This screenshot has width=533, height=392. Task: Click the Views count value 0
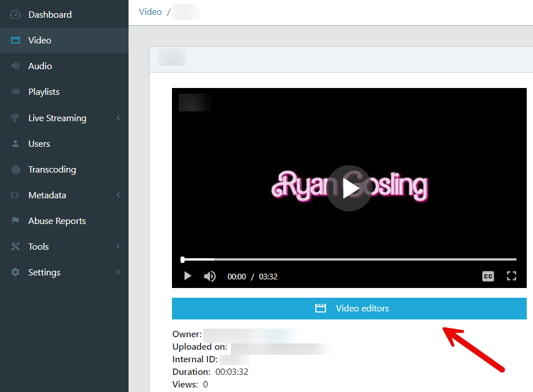coord(205,385)
